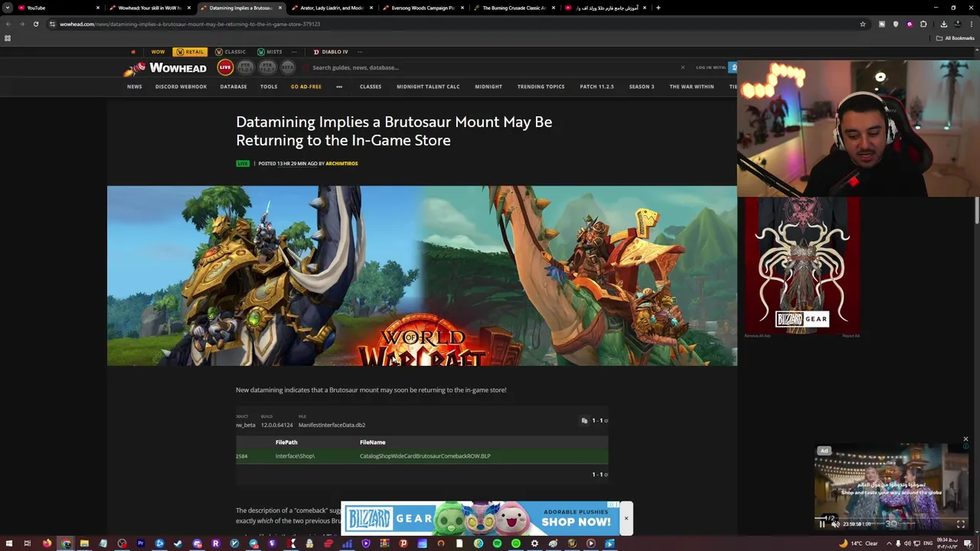The width and height of the screenshot is (980, 551).
Task: Make floating video fullscreen
Action: [961, 524]
